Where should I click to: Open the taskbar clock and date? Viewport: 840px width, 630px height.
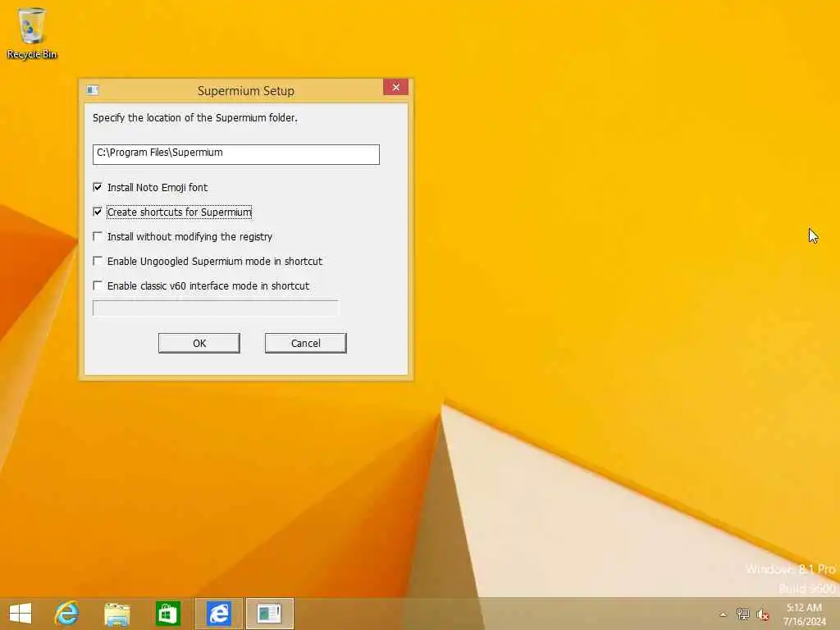coord(804,614)
